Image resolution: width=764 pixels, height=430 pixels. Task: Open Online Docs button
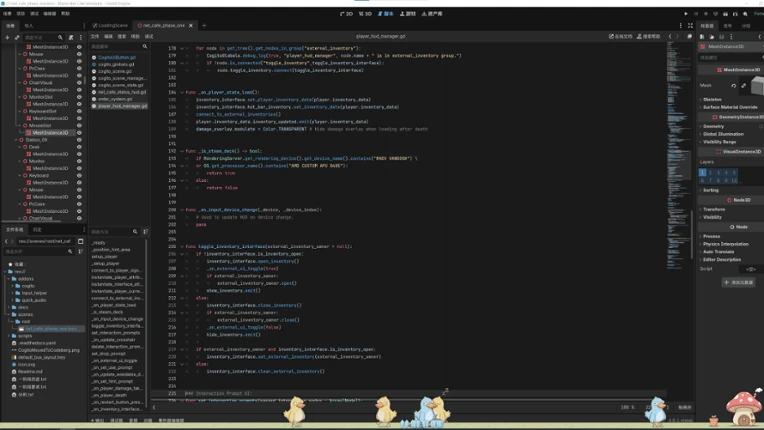coord(620,36)
